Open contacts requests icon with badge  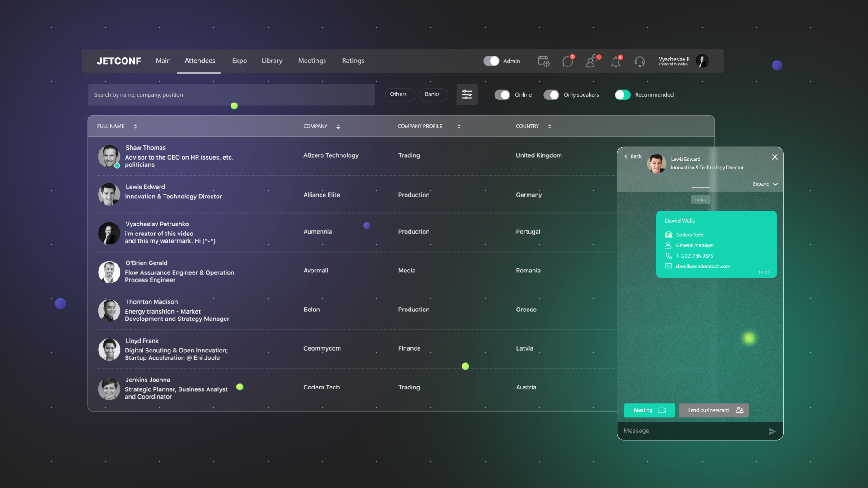tap(591, 61)
